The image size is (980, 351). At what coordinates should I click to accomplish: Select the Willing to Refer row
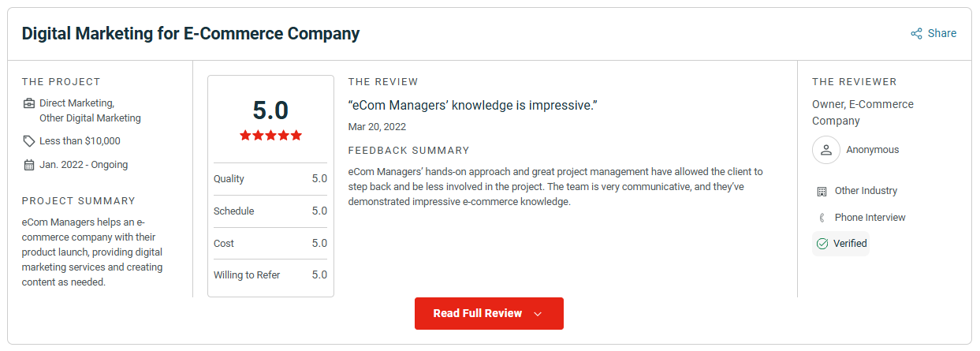[270, 275]
